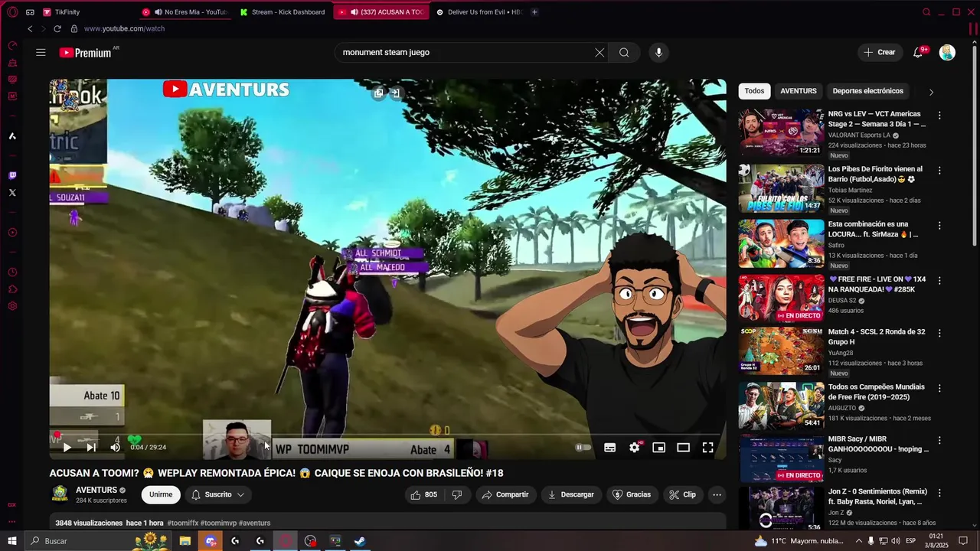Open the Opera GX menu logo

(x=12, y=12)
